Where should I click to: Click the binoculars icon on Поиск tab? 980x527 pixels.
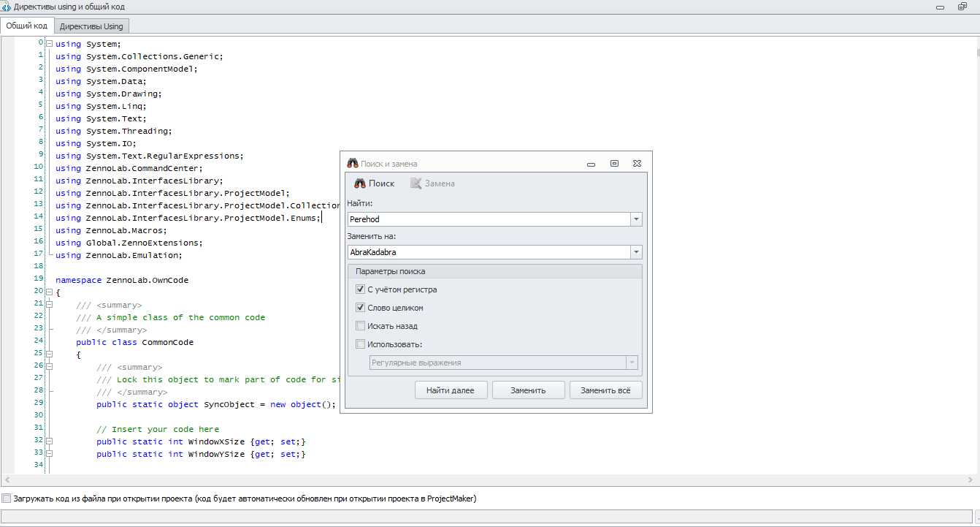359,183
